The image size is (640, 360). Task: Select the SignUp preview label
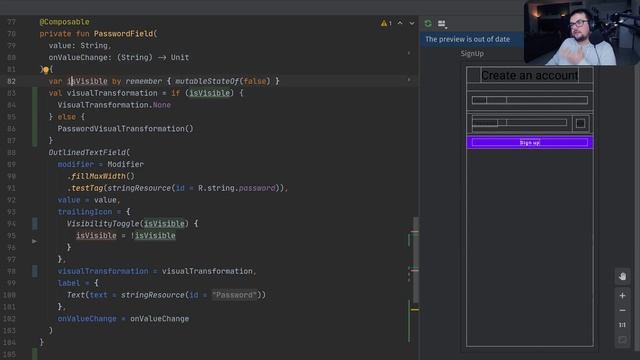point(472,53)
